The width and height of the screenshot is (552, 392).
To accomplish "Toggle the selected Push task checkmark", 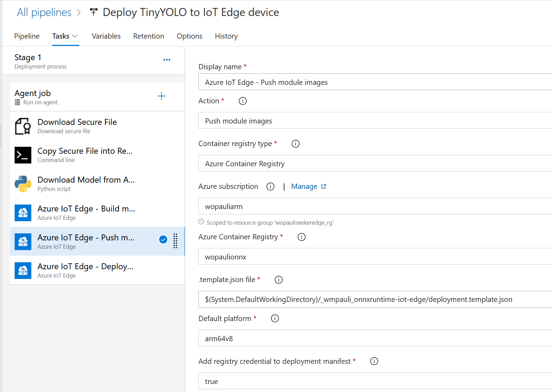I will click(163, 240).
